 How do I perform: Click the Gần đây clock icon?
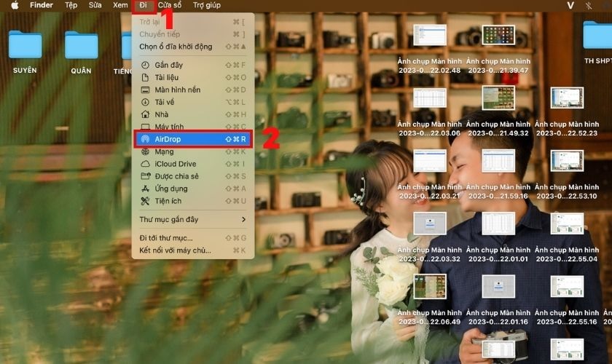click(145, 65)
